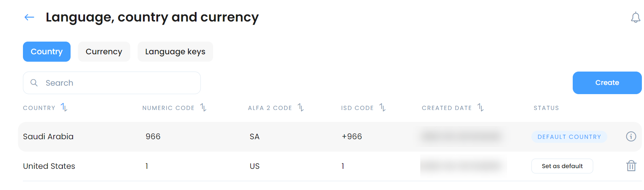Switch to the Currency tab
Image resolution: width=644 pixels, height=190 pixels.
104,51
